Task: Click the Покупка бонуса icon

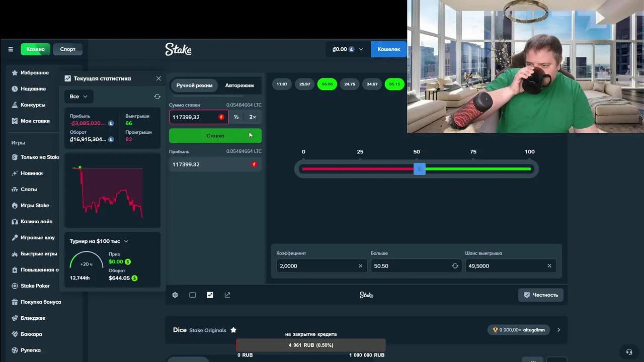Action: 15,302
